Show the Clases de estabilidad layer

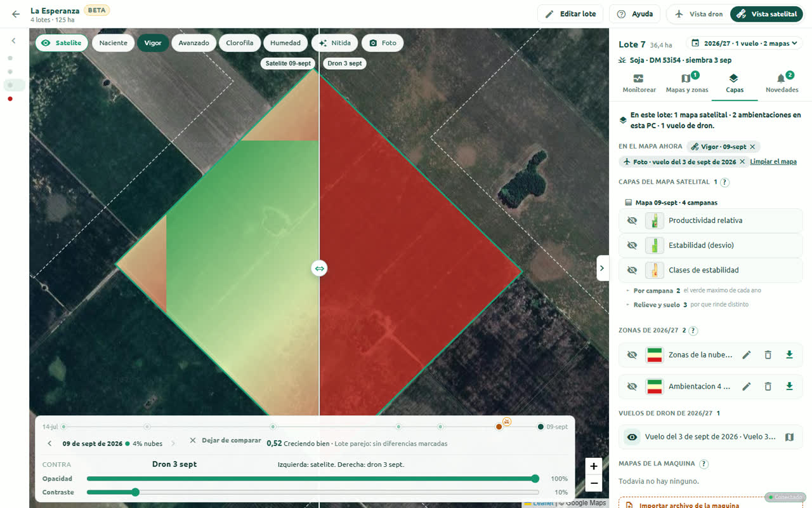(x=632, y=270)
